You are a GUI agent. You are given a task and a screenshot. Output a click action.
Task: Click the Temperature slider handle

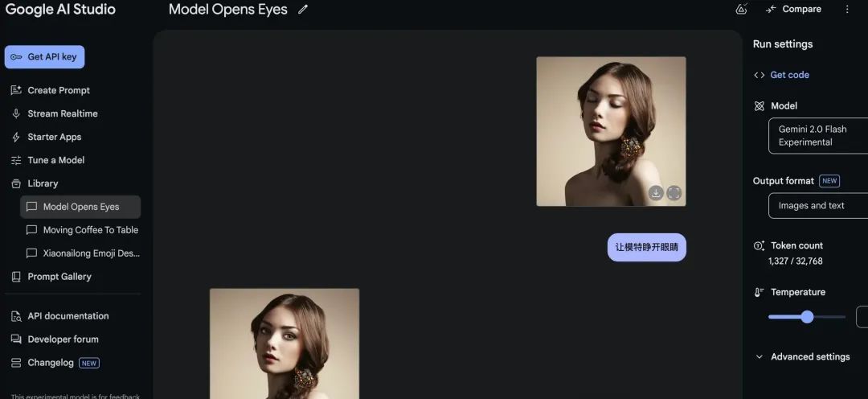point(807,317)
